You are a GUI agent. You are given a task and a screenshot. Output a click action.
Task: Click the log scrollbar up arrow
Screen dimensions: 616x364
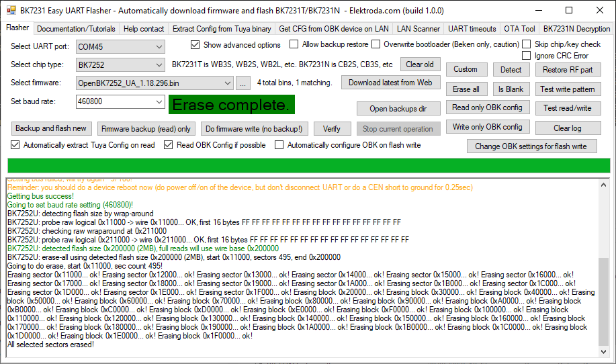coord(603,185)
